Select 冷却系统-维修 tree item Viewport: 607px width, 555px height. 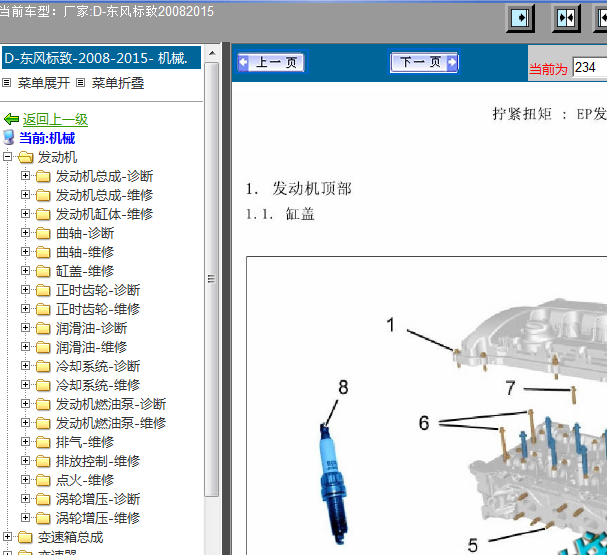point(98,385)
